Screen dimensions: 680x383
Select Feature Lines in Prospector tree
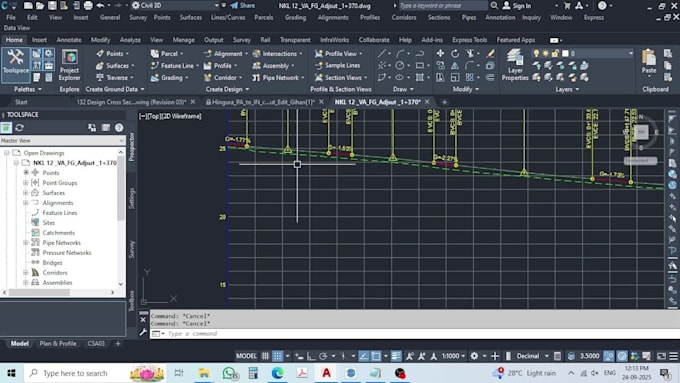(x=60, y=213)
